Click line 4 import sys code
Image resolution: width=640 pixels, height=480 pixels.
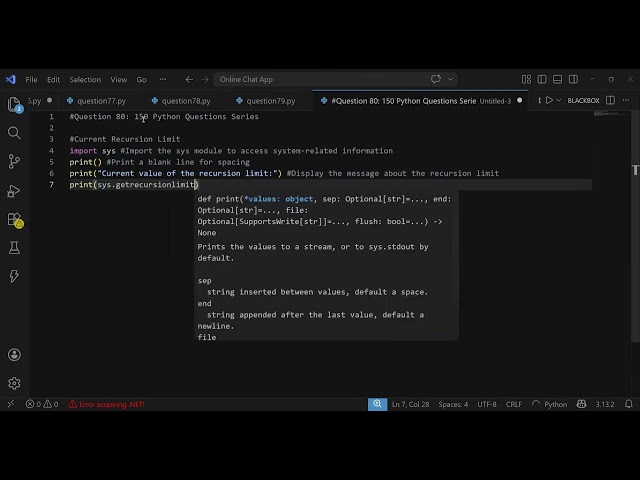click(x=92, y=151)
